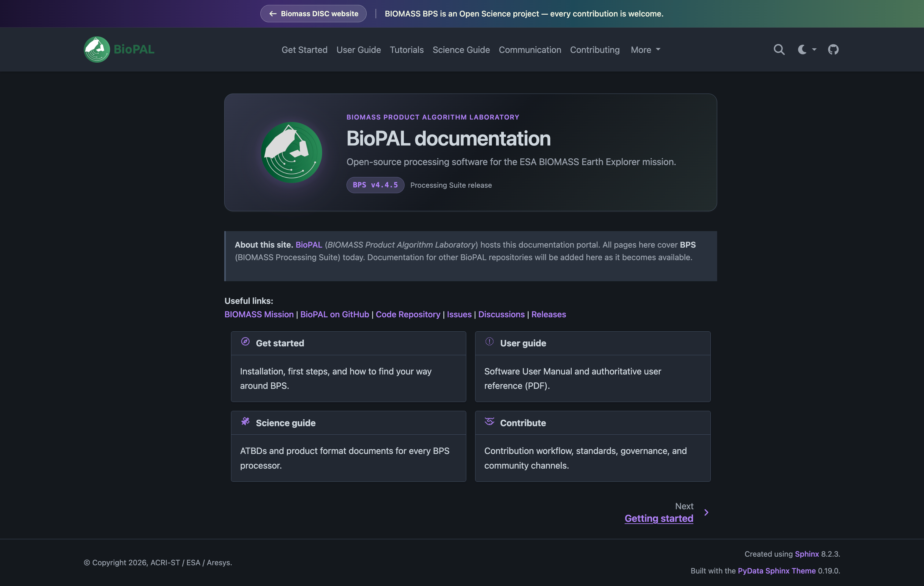This screenshot has height=586, width=924.
Task: Open the PyData Sphinx Theme link
Action: (776, 571)
